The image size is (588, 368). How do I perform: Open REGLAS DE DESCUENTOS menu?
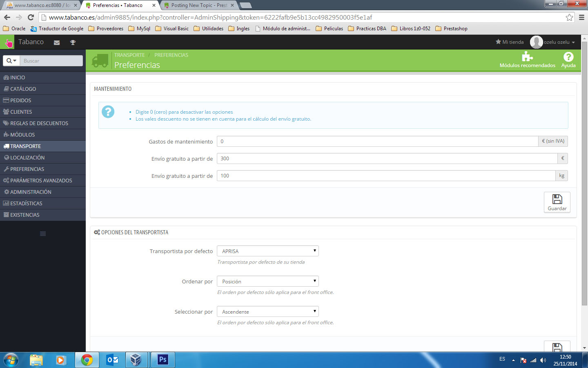tap(43, 123)
